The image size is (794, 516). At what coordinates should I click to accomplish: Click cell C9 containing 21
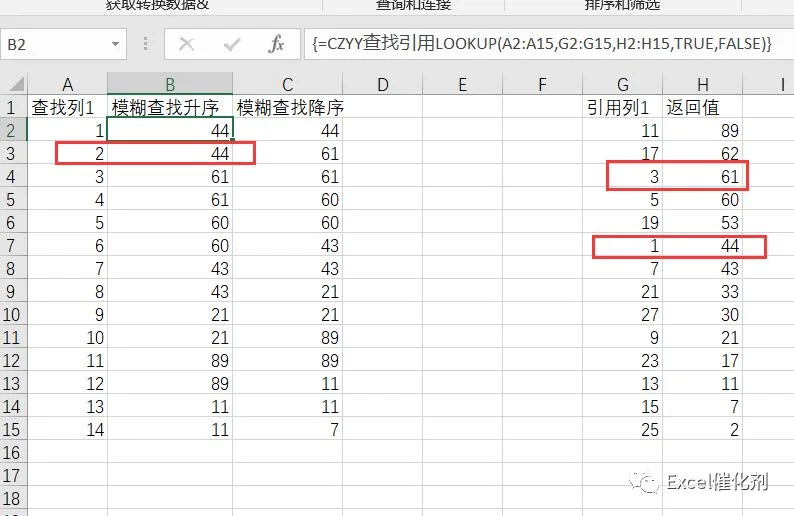click(288, 291)
